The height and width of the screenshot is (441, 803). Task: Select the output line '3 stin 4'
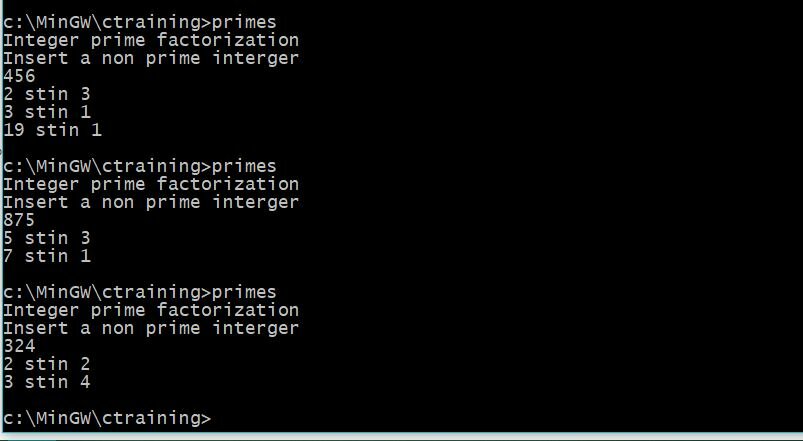(x=47, y=382)
